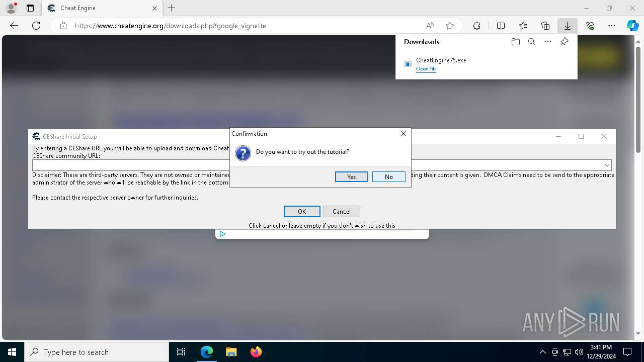Minimize the CEShare Initial Setup window

click(x=558, y=136)
